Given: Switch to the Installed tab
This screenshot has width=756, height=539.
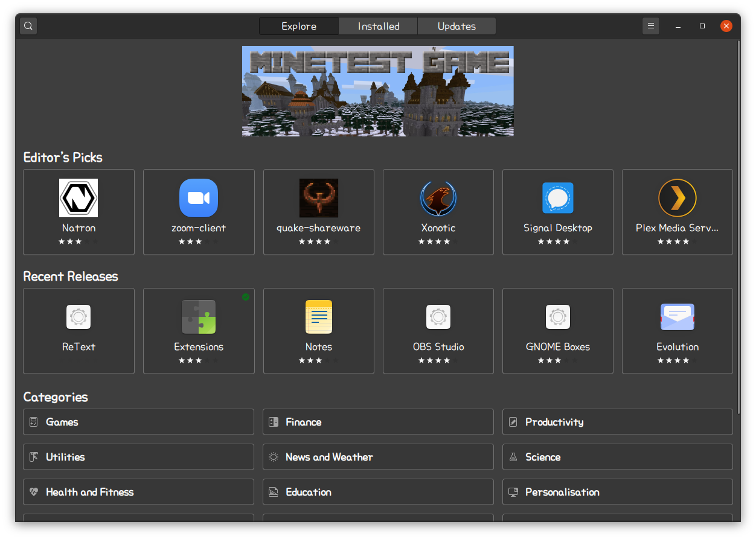Looking at the screenshot, I should [379, 26].
